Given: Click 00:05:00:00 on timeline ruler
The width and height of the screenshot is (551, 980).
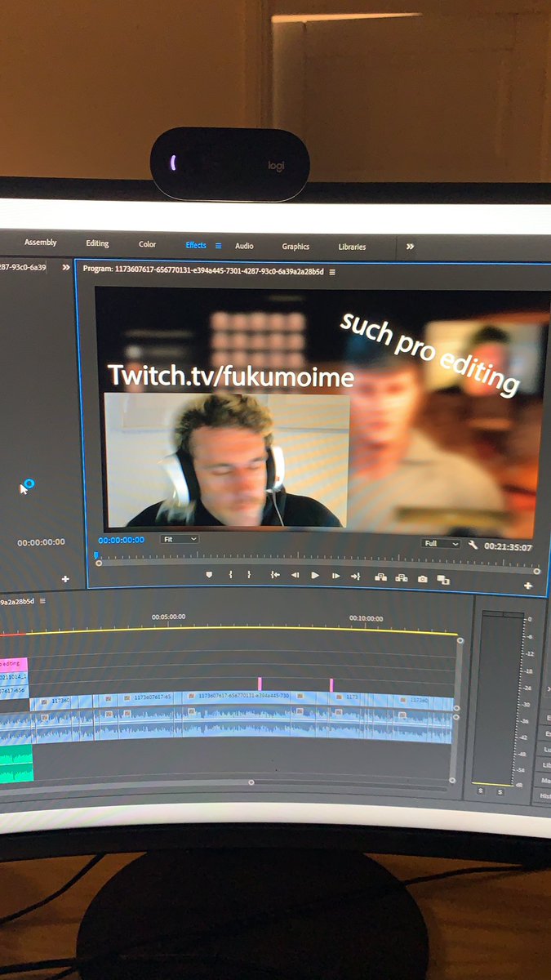Looking at the screenshot, I should click(168, 617).
